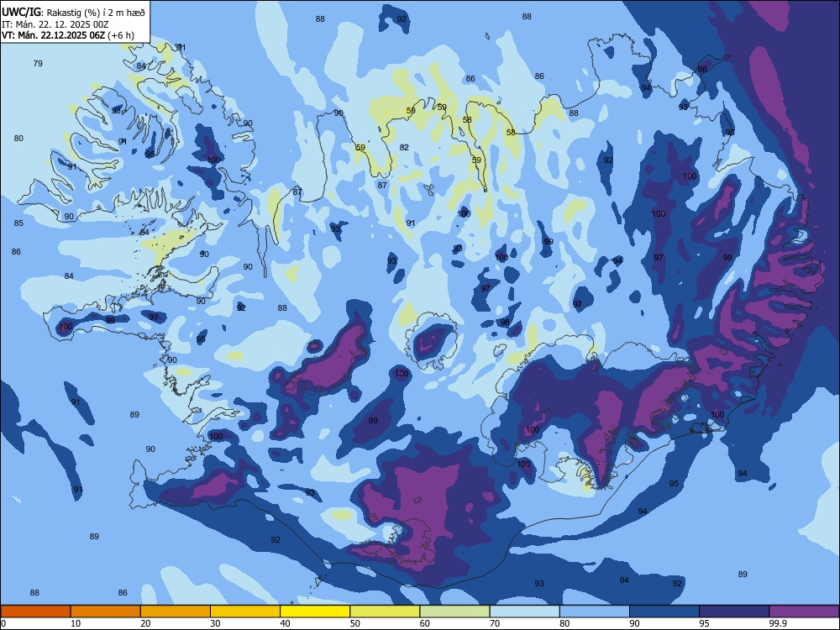This screenshot has width=840, height=630.
Task: Select the amber 30–40 legend swatch
Action: tap(245, 612)
